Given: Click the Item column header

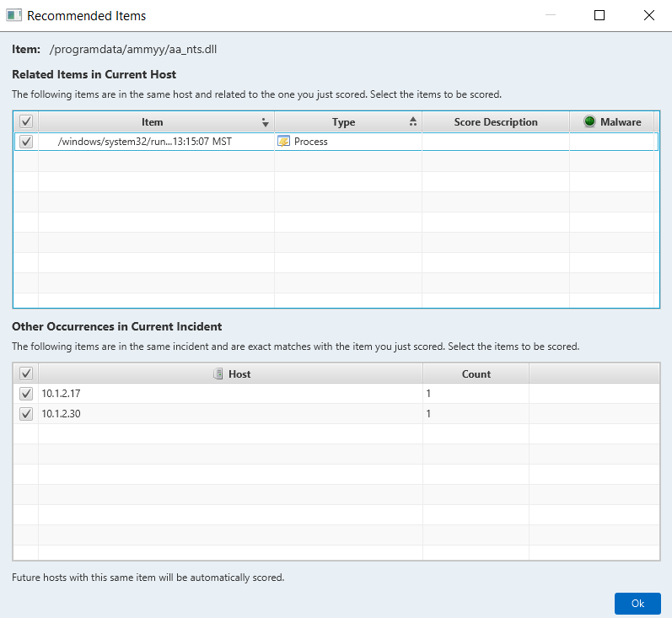Looking at the screenshot, I should coord(157,121).
